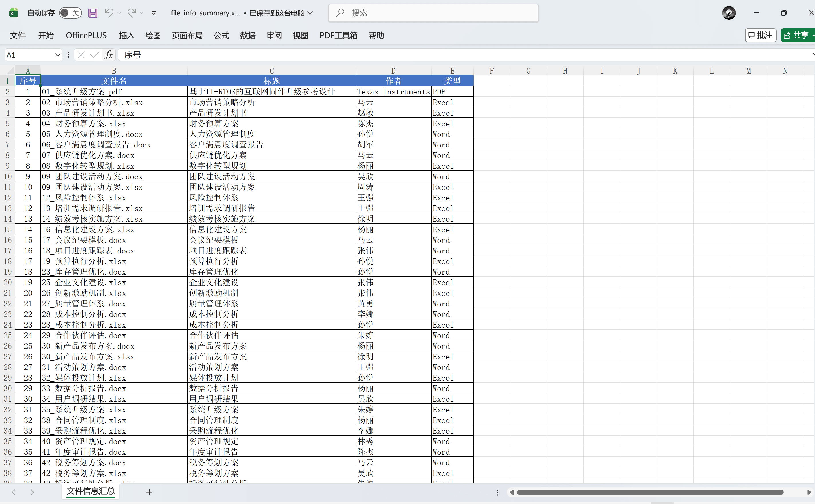The image size is (815, 504).
Task: Click the Insert Function fx icon
Action: point(109,55)
